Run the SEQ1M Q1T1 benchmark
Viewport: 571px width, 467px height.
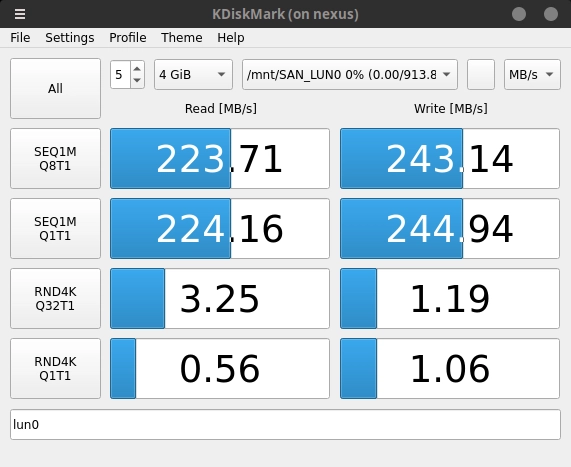tap(55, 228)
